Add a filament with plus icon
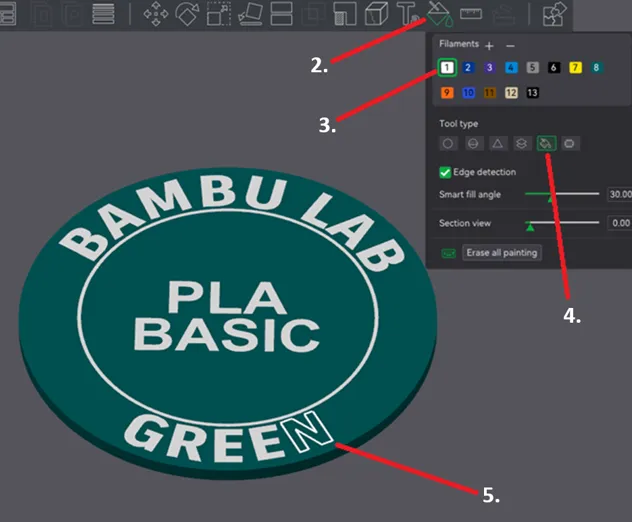Image resolution: width=632 pixels, height=522 pixels. coord(489,46)
